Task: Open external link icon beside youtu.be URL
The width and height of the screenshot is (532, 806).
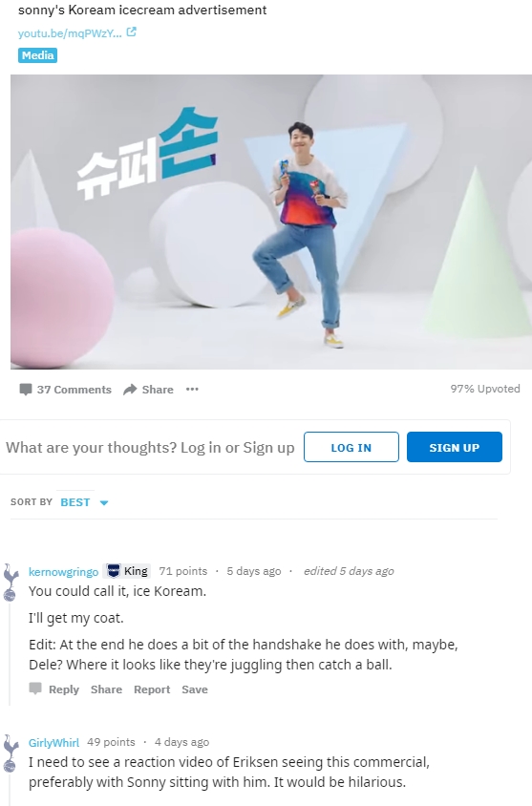Action: click(131, 32)
